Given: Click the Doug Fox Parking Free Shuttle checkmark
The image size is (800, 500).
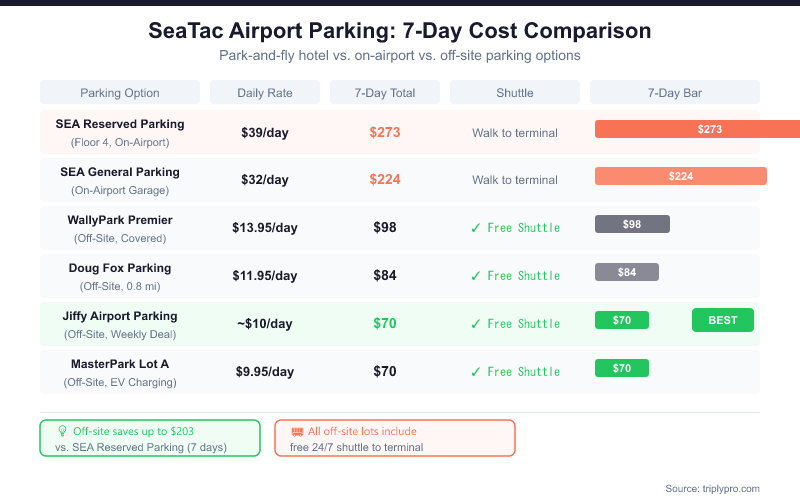Looking at the screenshot, I should (476, 276).
